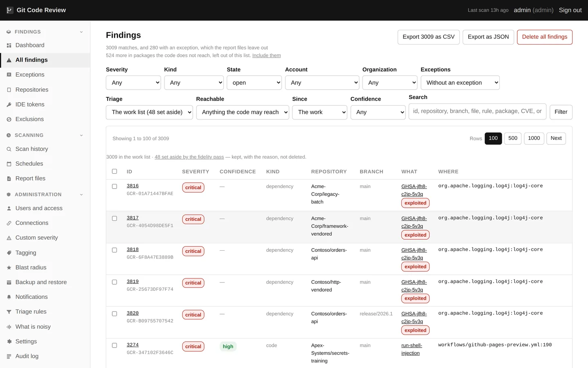Click the Custom severity warning icon
This screenshot has width=588, height=368.
pyautogui.click(x=9, y=238)
